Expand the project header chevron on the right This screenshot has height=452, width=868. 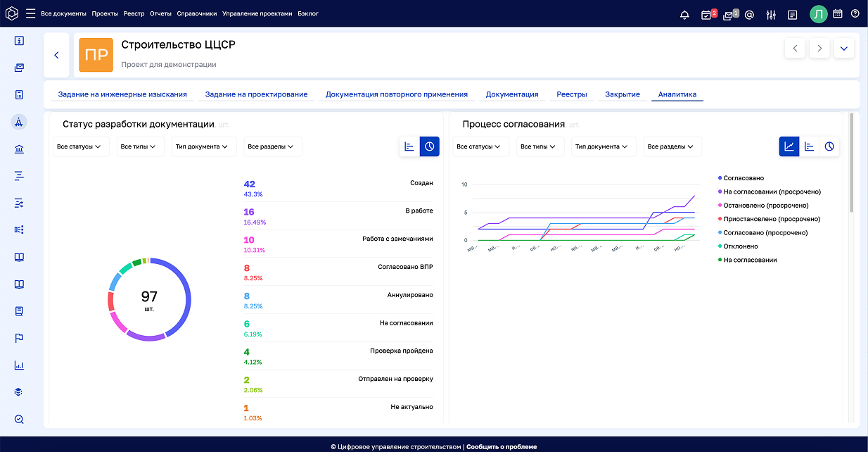point(843,49)
